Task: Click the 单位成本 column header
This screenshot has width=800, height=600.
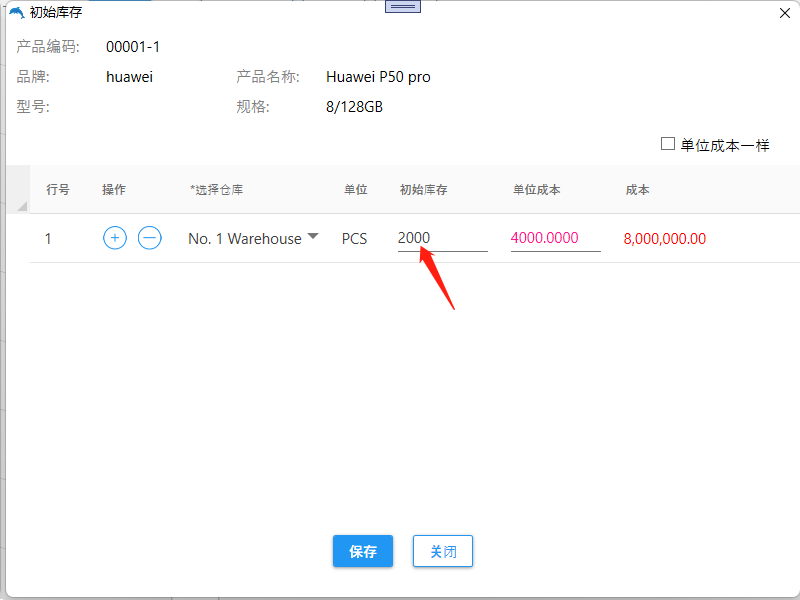Action: point(536,190)
